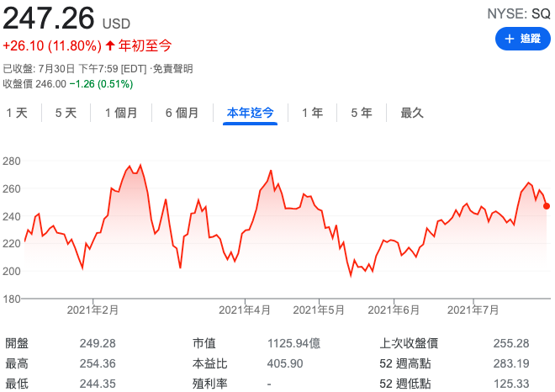Click the NYSE: SQ ticker label
This screenshot has height=392, width=555.
[x=519, y=14]
